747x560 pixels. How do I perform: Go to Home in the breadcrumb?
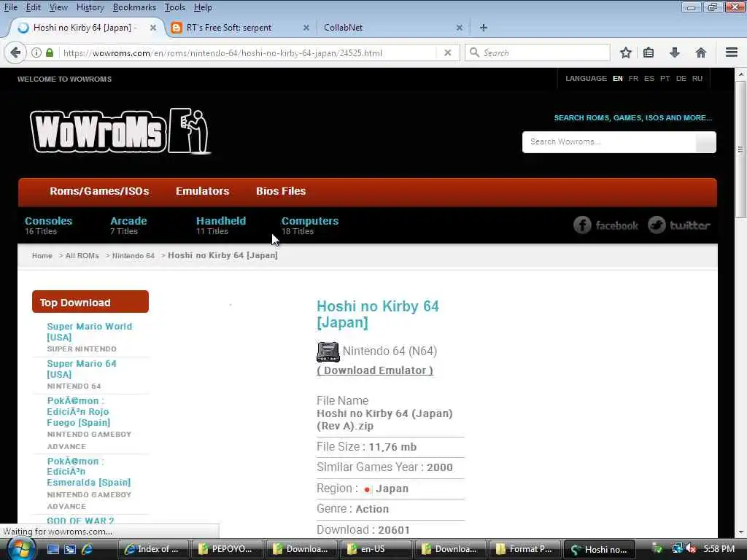[x=42, y=256]
